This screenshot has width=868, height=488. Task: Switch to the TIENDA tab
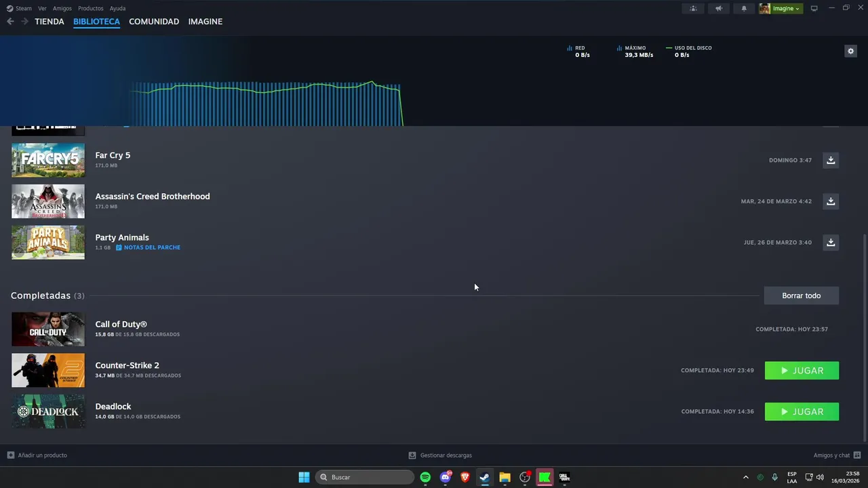(x=50, y=22)
